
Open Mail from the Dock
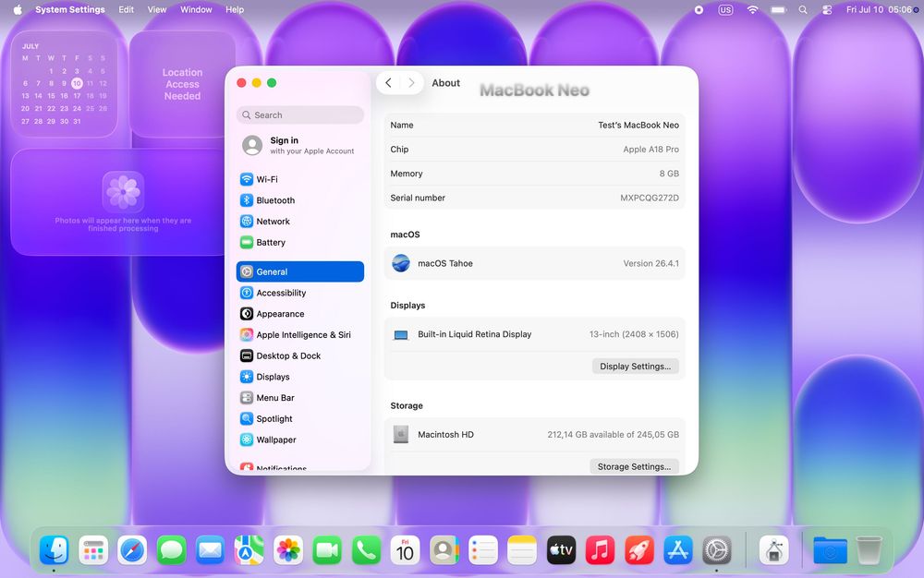click(211, 551)
